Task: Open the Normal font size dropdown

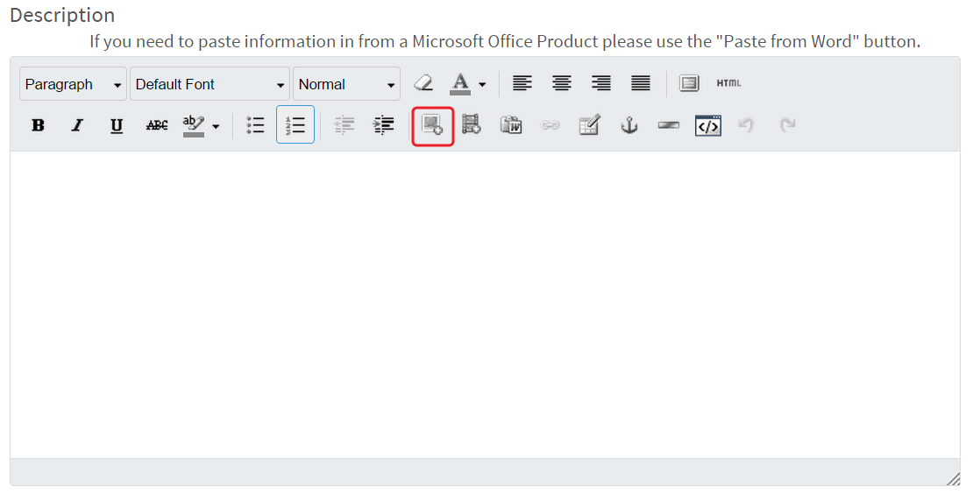Action: [x=346, y=84]
